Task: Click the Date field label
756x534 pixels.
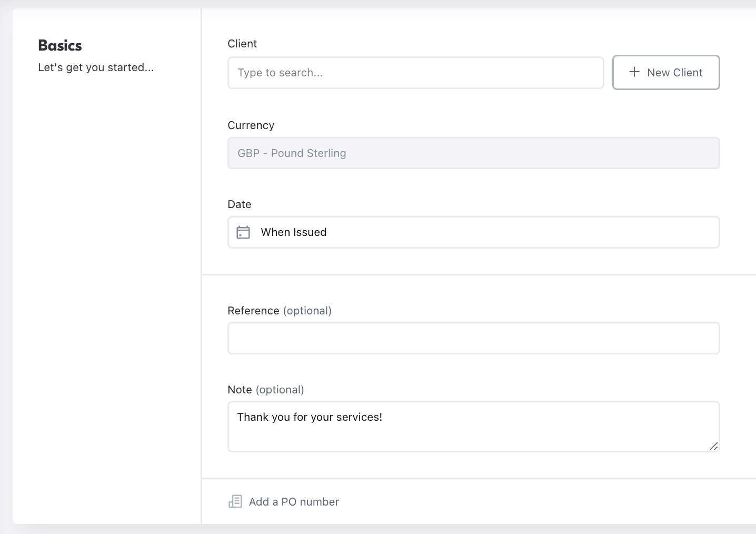Action: click(x=240, y=204)
